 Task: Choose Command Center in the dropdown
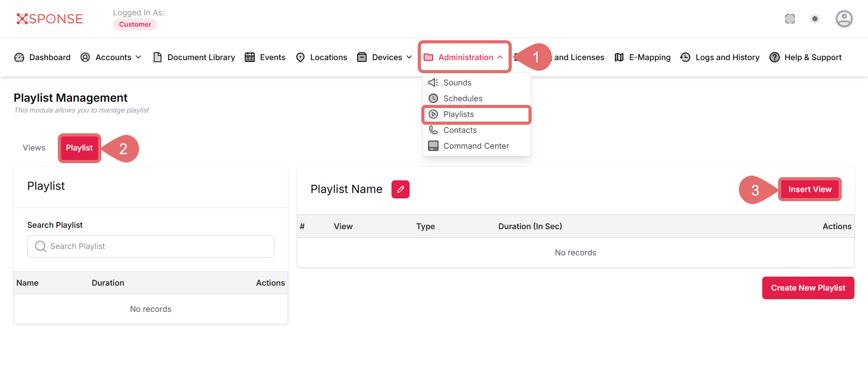476,146
